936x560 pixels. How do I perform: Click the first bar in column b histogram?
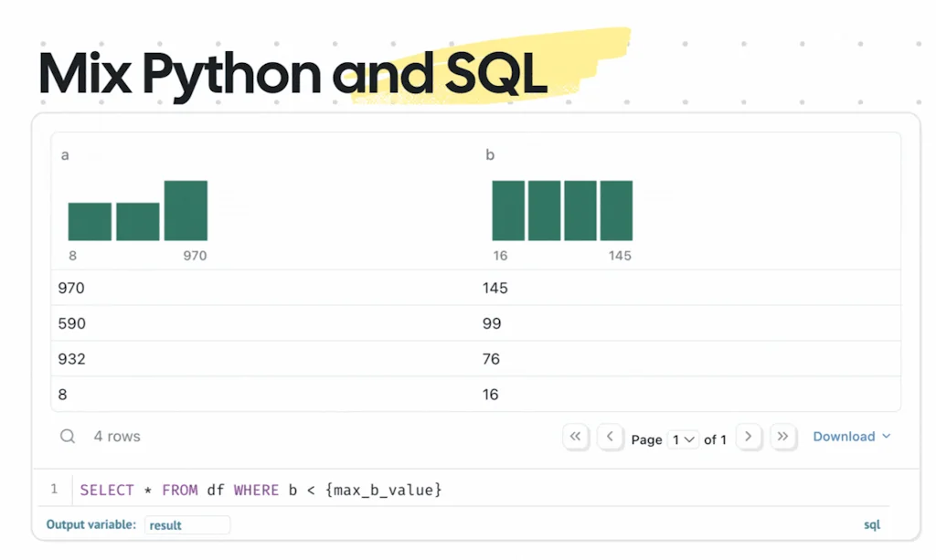(x=508, y=211)
